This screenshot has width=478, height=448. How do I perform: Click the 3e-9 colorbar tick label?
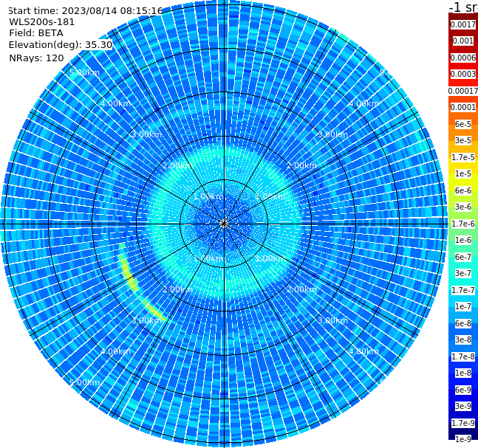pyautogui.click(x=463, y=406)
